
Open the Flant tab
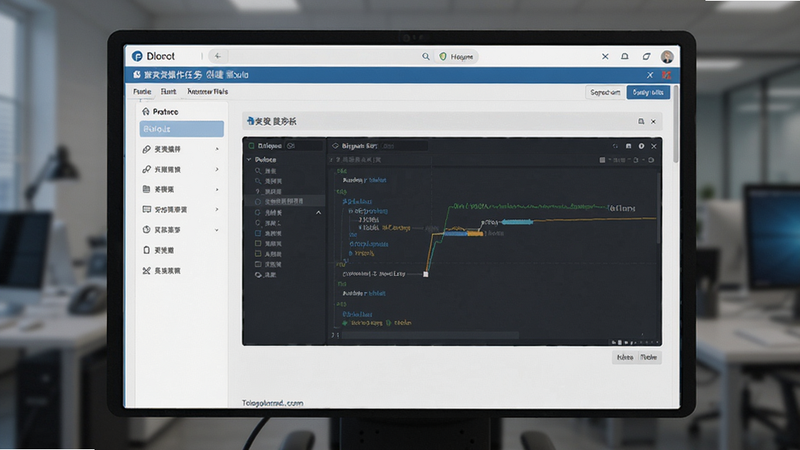pos(168,91)
